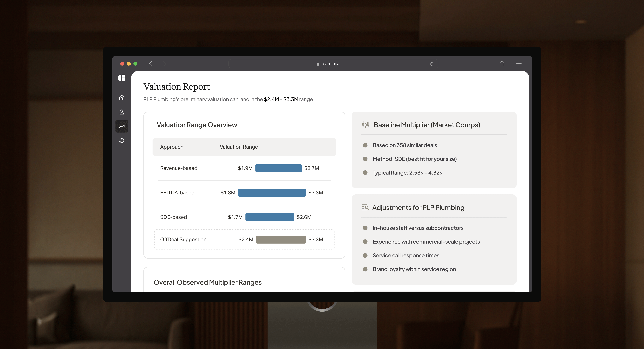Click the app logo in the sidebar
The image size is (644, 349).
[x=121, y=78]
